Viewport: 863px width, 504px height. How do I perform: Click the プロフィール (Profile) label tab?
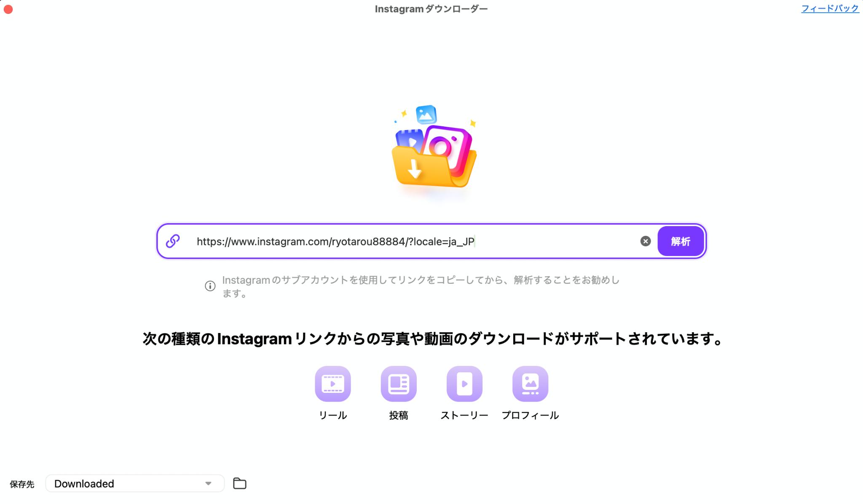[530, 415]
